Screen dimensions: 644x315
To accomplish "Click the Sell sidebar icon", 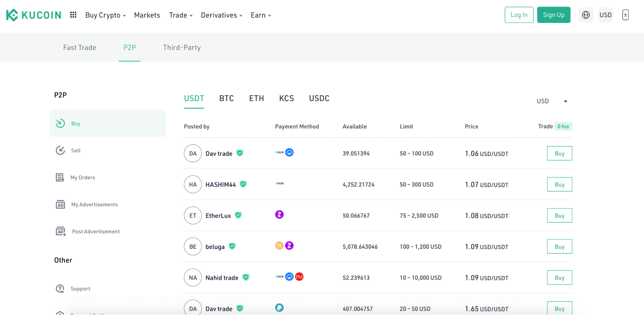I will 60,150.
